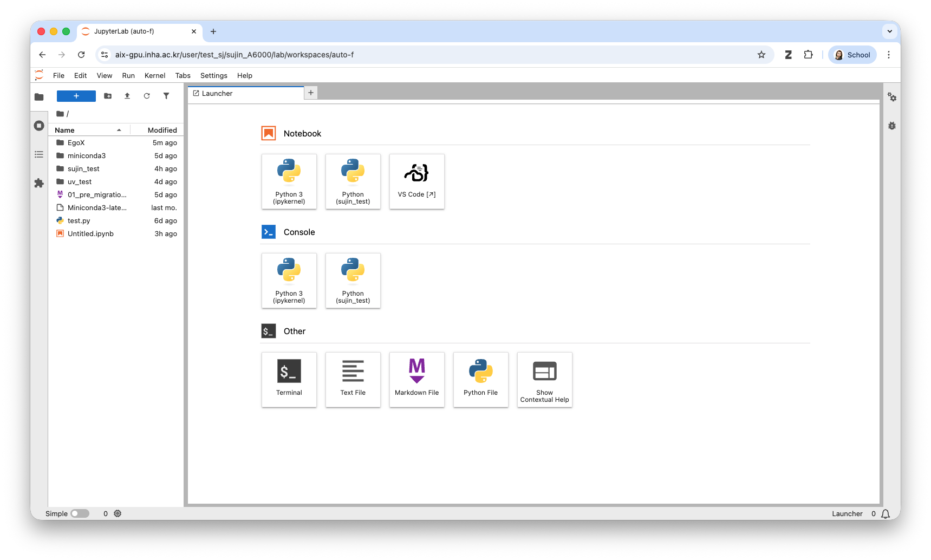Click the Upload Files icon
The image size is (931, 560).
coord(127,96)
